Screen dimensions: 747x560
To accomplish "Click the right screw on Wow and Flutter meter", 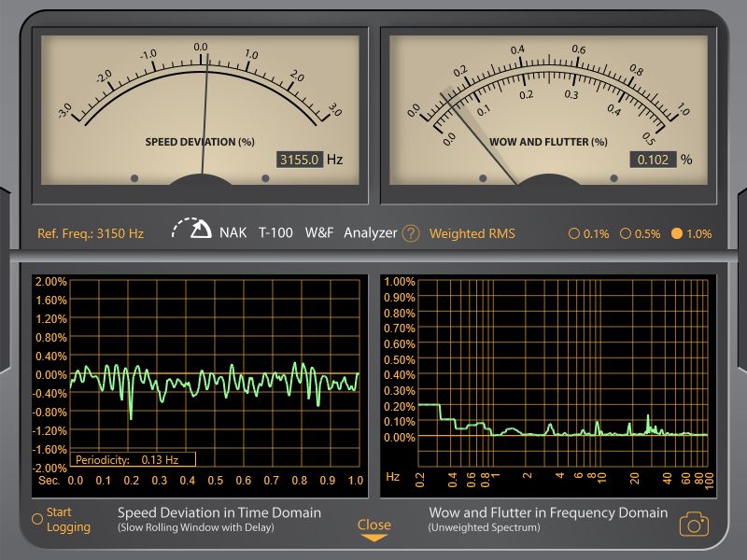I will point(614,177).
